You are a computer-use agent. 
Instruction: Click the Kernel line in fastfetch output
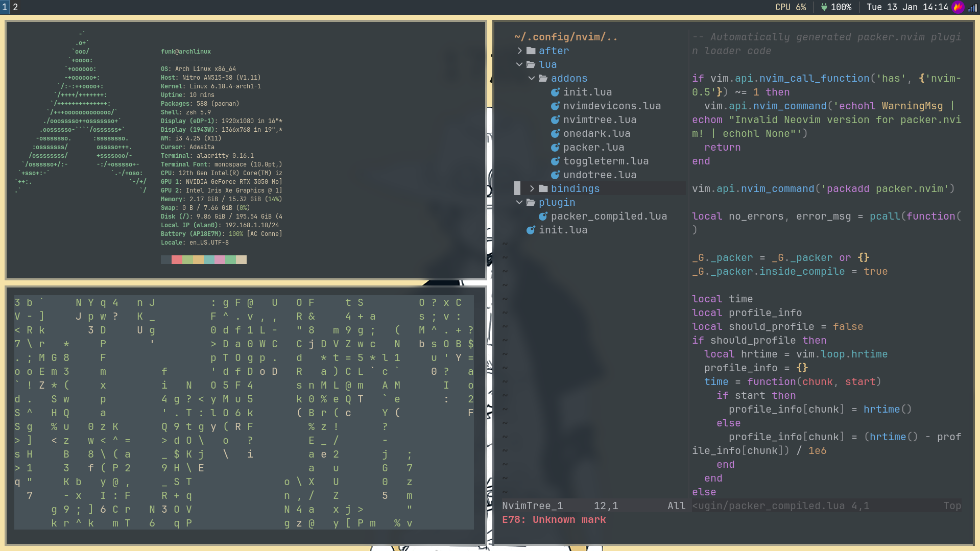coord(211,86)
